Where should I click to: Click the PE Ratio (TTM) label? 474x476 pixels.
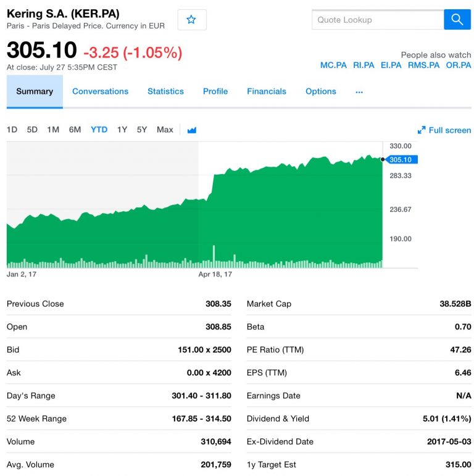(x=275, y=349)
